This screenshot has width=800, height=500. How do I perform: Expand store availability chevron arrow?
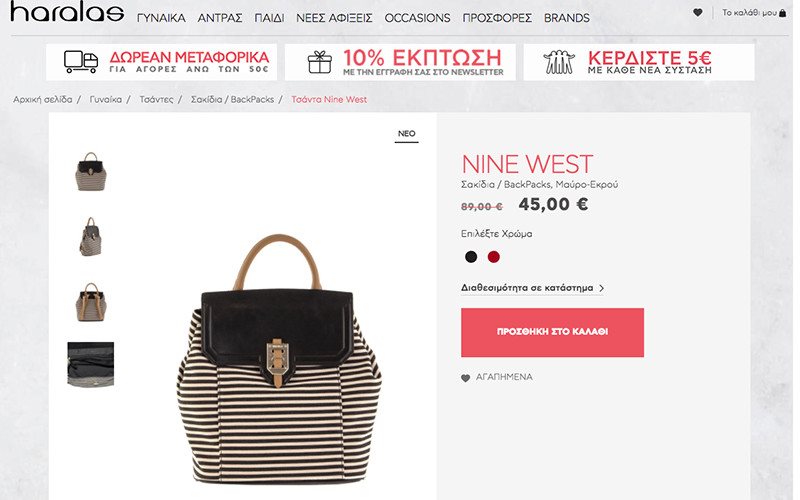pos(602,288)
